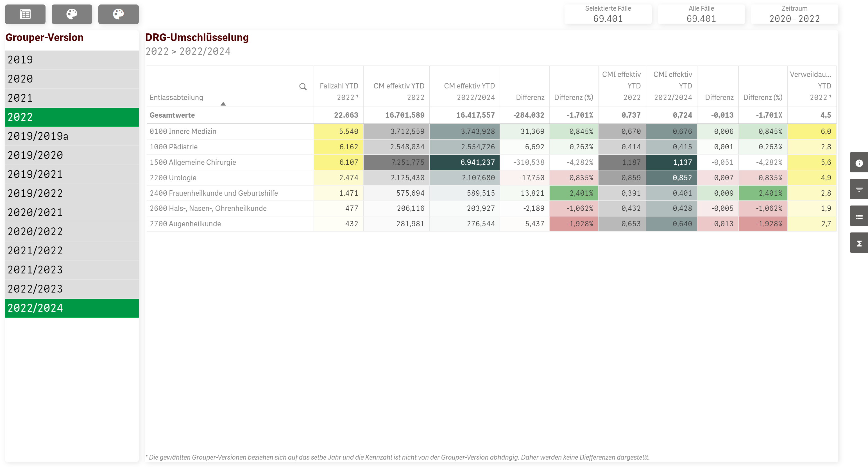The width and height of the screenshot is (868, 468).
Task: Open the filter icon on right sidebar
Action: coord(859,190)
